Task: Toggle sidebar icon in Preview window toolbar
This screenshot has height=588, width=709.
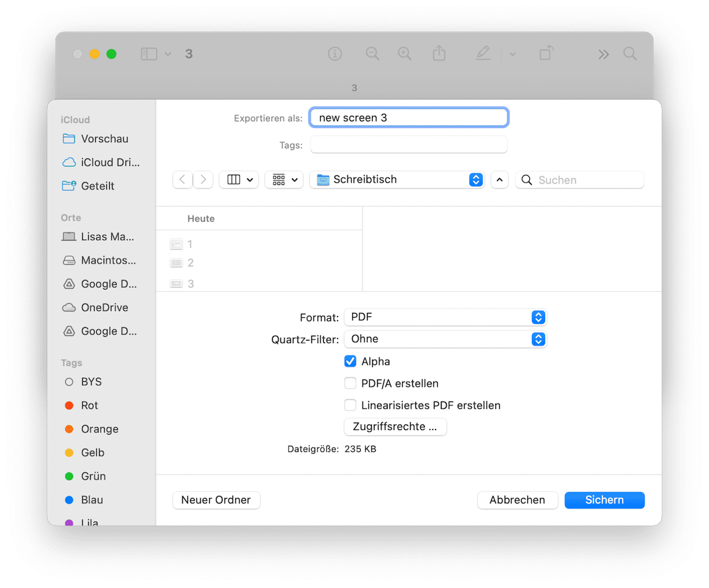Action: pos(149,54)
